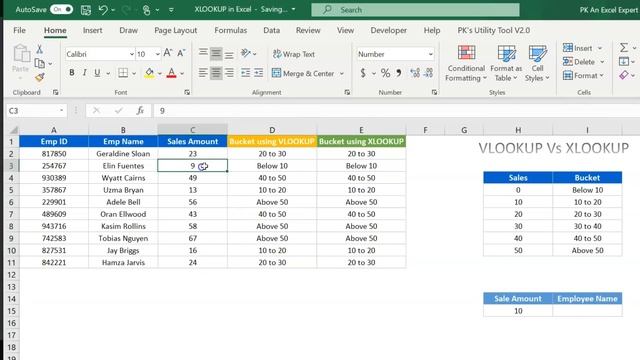Viewport: 640px width, 360px height.
Task: Open the Page Layout tab
Action: (176, 30)
